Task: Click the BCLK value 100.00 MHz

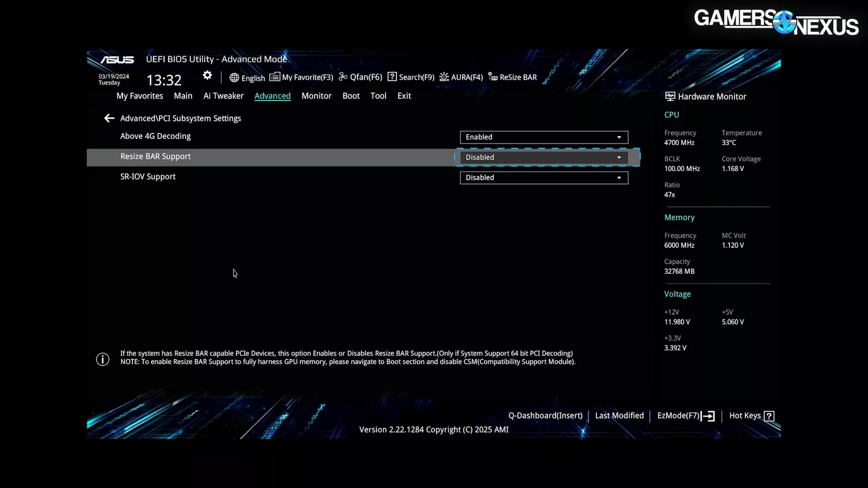Action: (x=682, y=169)
